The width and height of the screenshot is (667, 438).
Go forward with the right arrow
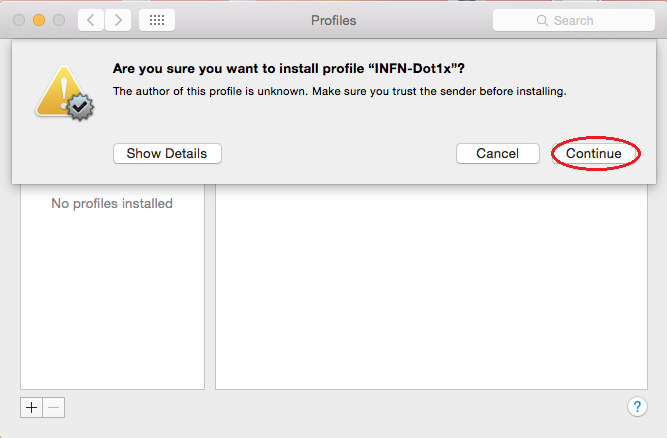tap(118, 20)
